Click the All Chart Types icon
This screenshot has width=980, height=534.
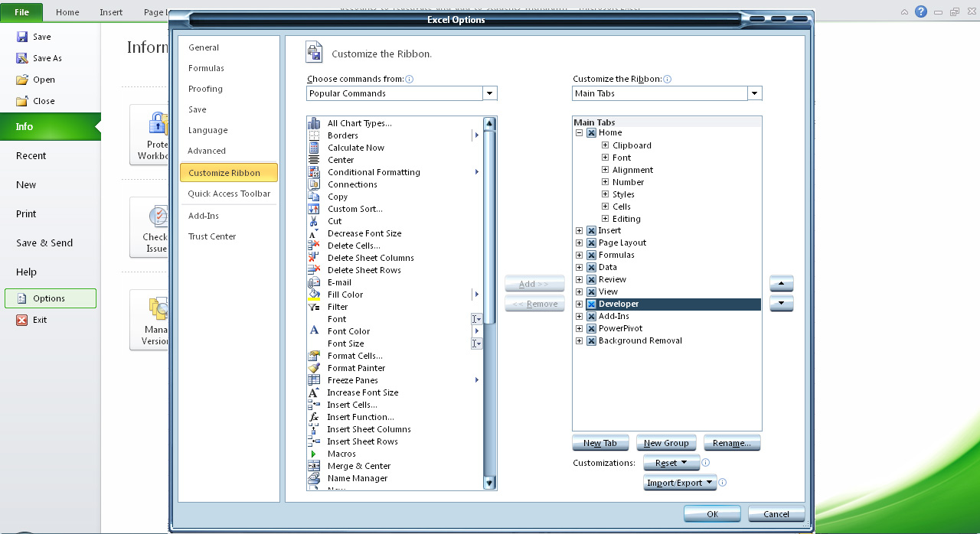pyautogui.click(x=314, y=123)
